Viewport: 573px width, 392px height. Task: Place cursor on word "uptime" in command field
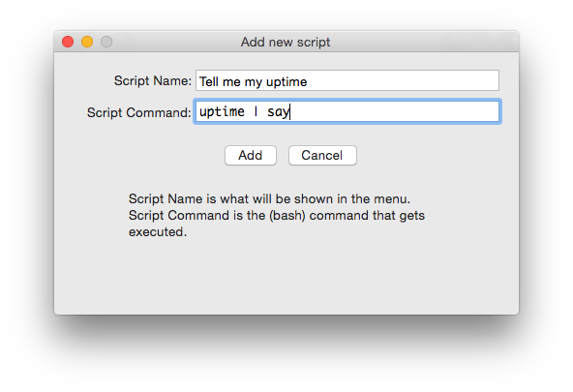tap(222, 111)
